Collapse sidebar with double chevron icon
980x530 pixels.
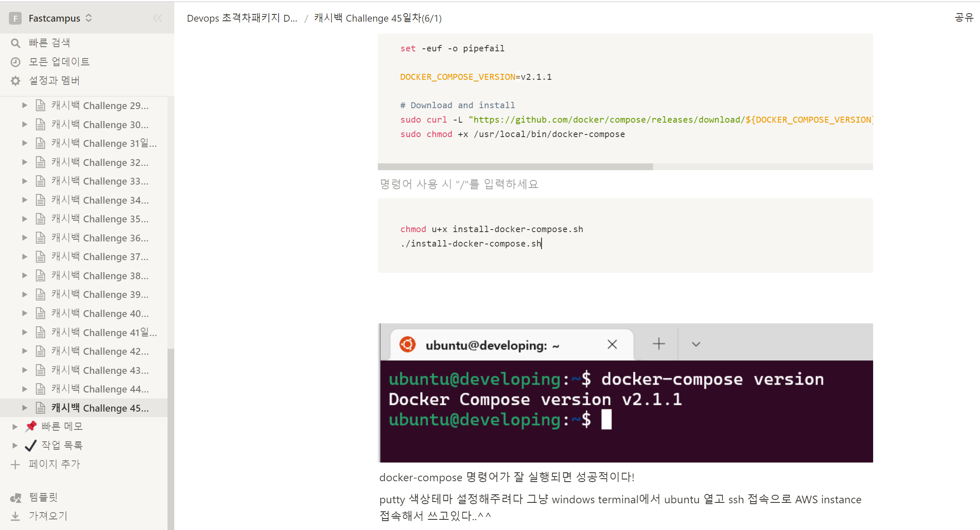(158, 18)
